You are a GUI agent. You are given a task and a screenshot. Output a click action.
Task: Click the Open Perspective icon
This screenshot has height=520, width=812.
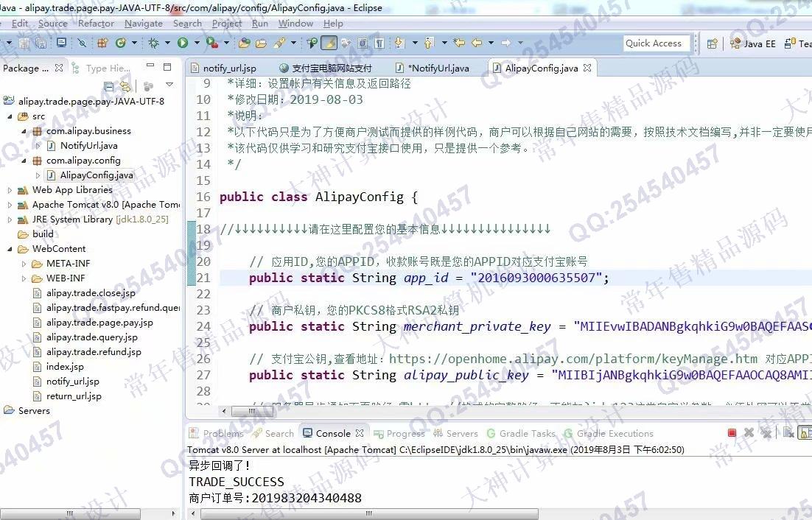[x=713, y=43]
